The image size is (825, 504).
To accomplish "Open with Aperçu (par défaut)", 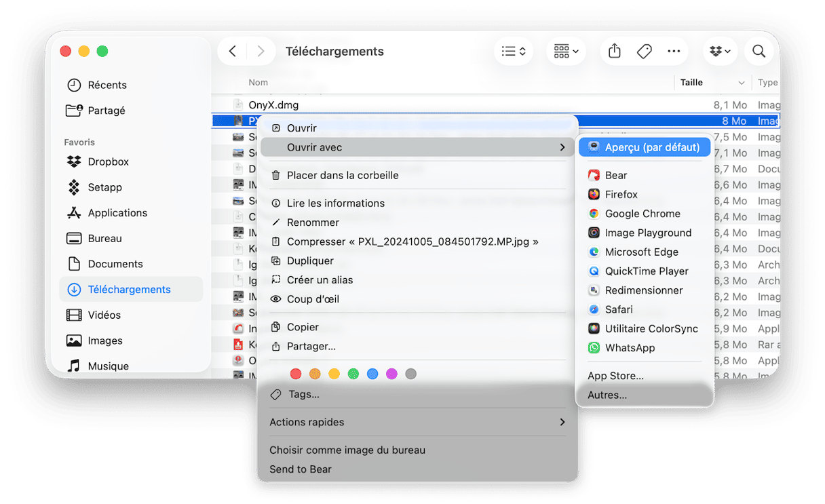I will [x=645, y=147].
